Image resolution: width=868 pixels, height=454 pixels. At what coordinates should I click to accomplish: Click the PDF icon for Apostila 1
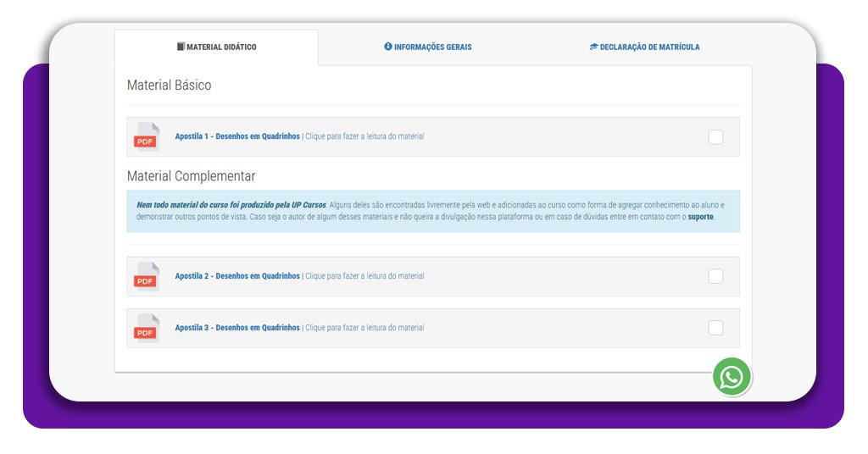(x=146, y=137)
